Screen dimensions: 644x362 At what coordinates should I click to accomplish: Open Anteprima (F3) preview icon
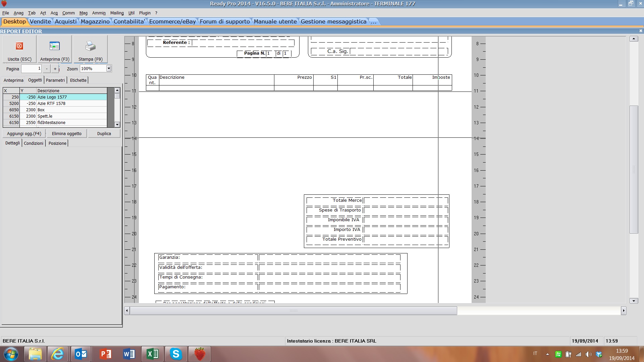pyautogui.click(x=54, y=46)
